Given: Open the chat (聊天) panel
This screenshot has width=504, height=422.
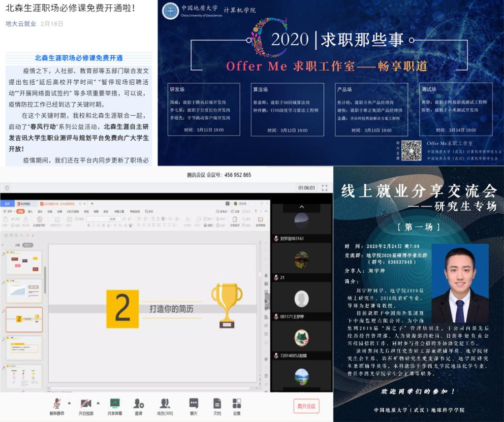Looking at the screenshot, I should pos(194,404).
